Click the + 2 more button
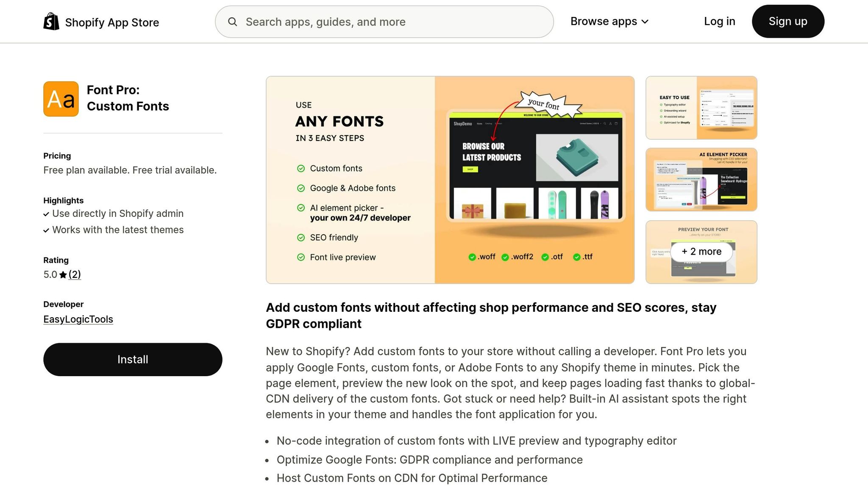 (701, 252)
